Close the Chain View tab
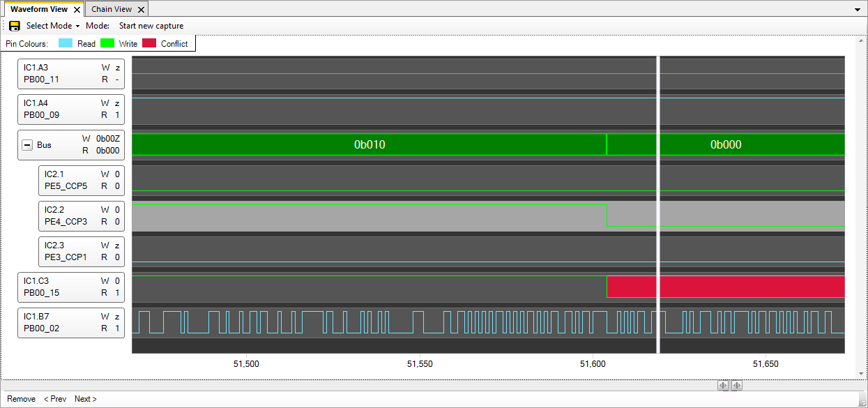The image size is (868, 408). point(141,10)
